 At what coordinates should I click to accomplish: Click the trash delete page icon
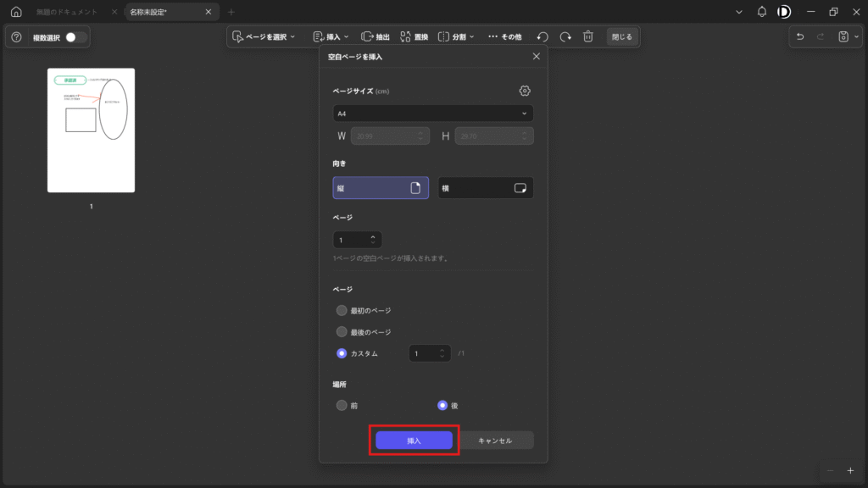click(x=588, y=37)
